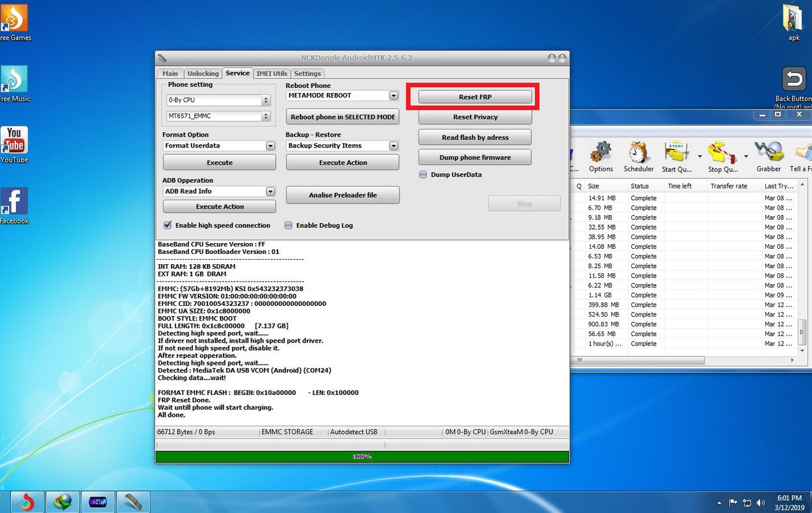
Task: Click the NCK taskbar icon
Action: [97, 501]
